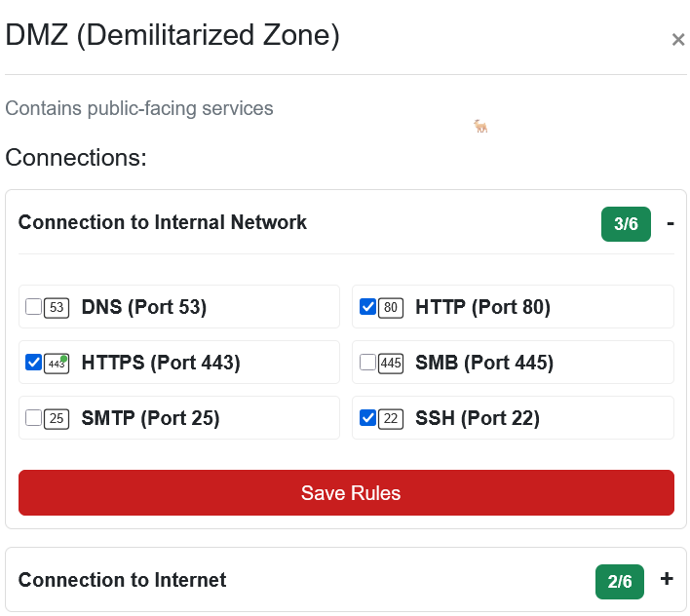Disable the HTTPS (Port 443) checkbox
The height and width of the screenshot is (616, 690).
point(34,364)
